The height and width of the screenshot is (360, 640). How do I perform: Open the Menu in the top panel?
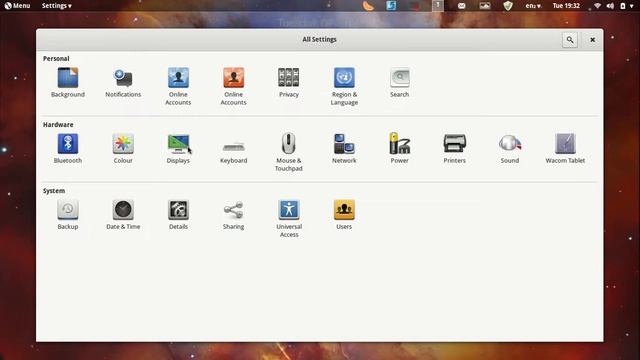point(17,6)
